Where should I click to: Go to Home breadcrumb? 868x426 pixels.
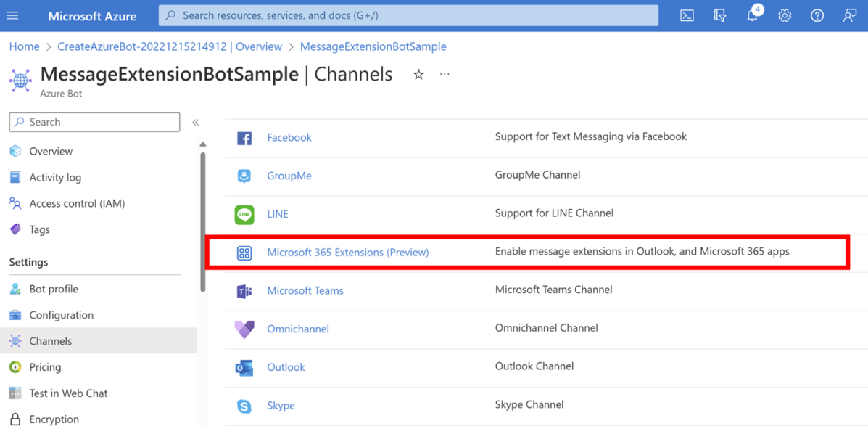pos(25,46)
